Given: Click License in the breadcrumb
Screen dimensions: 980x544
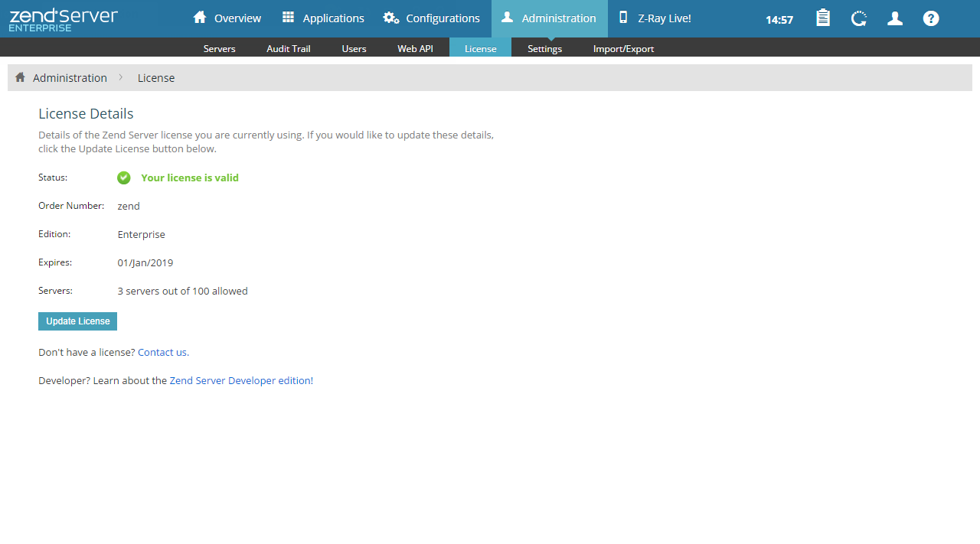Looking at the screenshot, I should [156, 78].
